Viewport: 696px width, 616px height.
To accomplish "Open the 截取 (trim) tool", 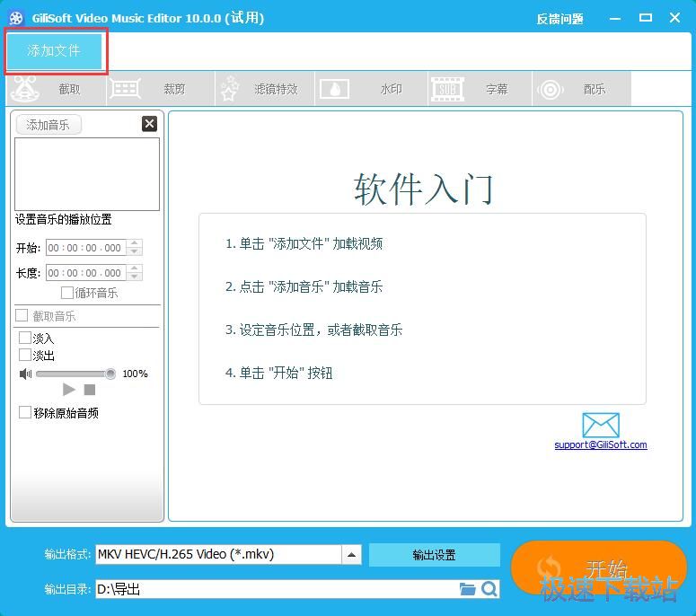I will point(57,89).
